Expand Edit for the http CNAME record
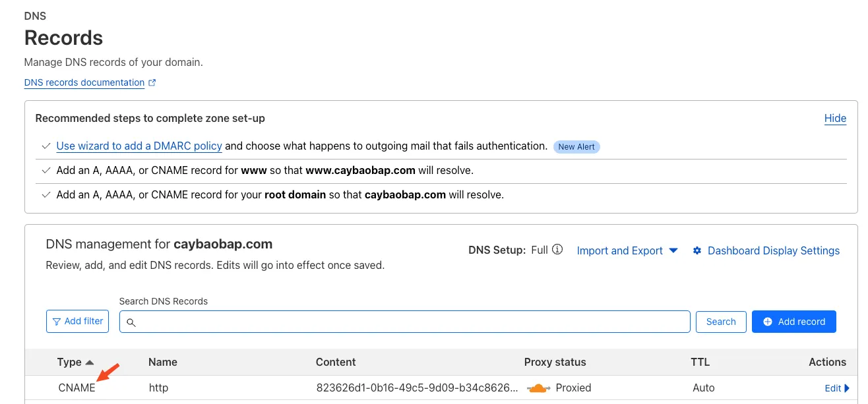868x404 pixels. 836,388
